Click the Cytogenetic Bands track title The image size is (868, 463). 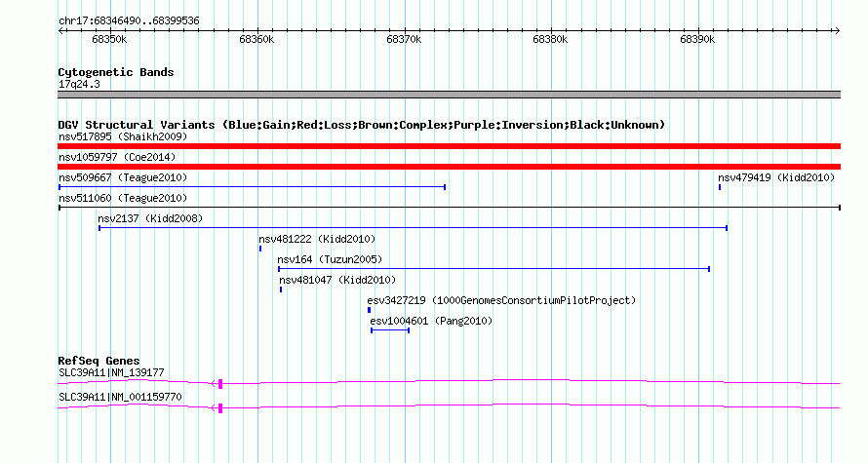[x=116, y=72]
